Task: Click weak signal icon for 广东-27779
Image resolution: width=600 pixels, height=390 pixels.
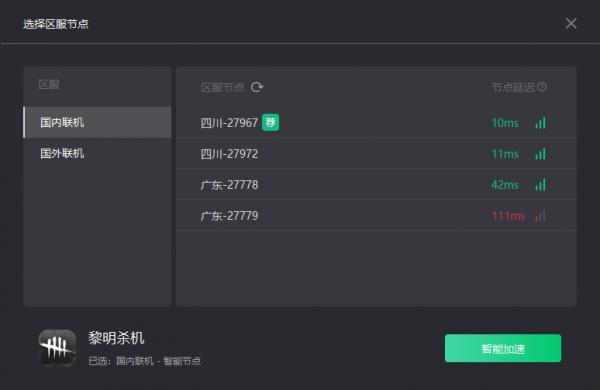Action: (x=540, y=216)
